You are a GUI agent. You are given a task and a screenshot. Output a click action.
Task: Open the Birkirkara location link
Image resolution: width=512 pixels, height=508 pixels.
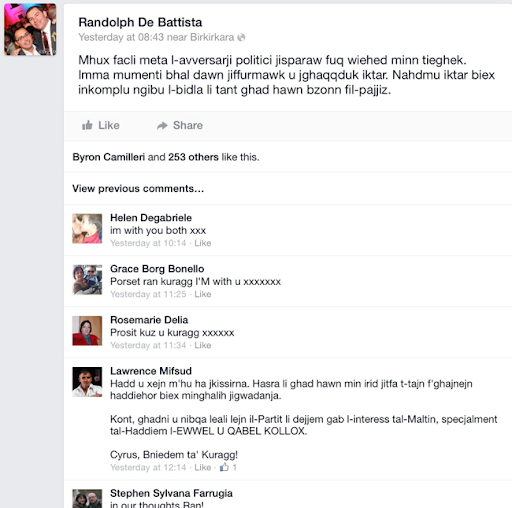pyautogui.click(x=212, y=37)
